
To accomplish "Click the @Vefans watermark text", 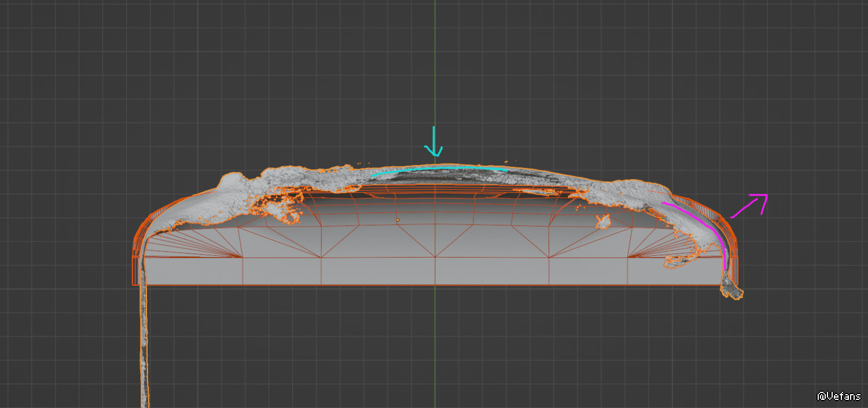I will pos(839,396).
